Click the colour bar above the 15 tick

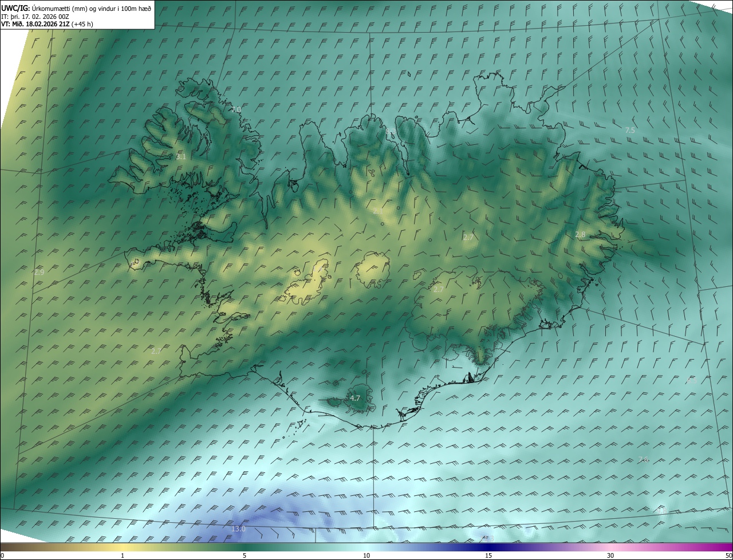coord(488,547)
